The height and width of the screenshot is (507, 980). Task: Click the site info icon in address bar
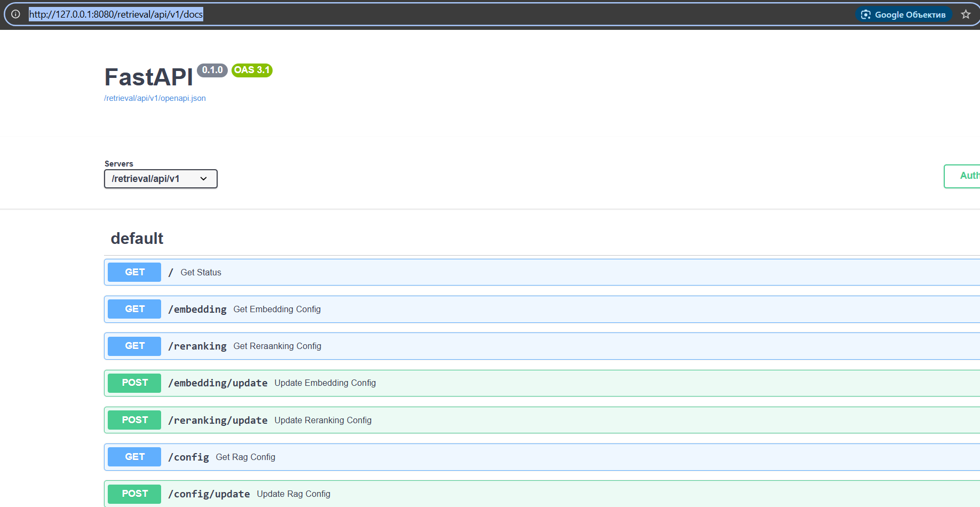pos(15,14)
